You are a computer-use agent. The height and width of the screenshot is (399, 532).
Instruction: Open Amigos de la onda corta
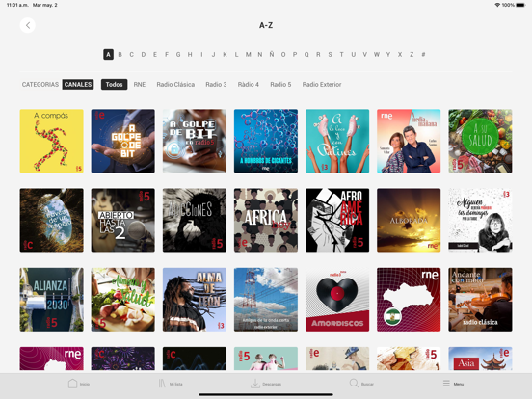[266, 300]
